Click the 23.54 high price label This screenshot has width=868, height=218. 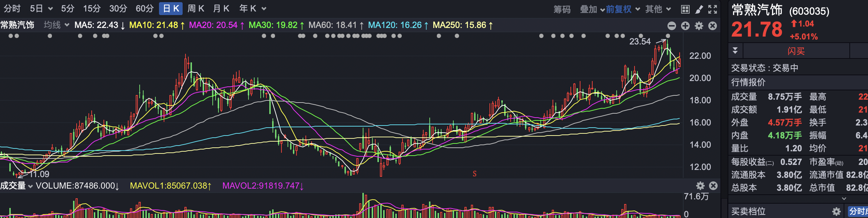coord(640,42)
